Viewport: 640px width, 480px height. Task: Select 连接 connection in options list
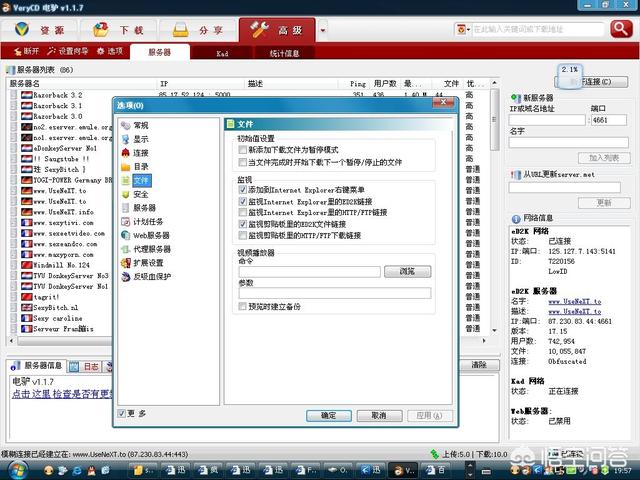pyautogui.click(x=136, y=153)
